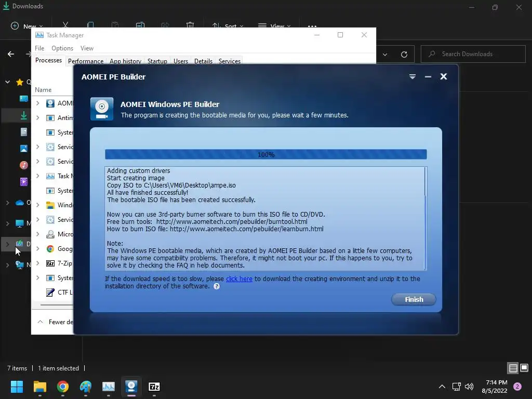
Task: Click the Fewer details collapse arrow
Action: (x=40, y=322)
